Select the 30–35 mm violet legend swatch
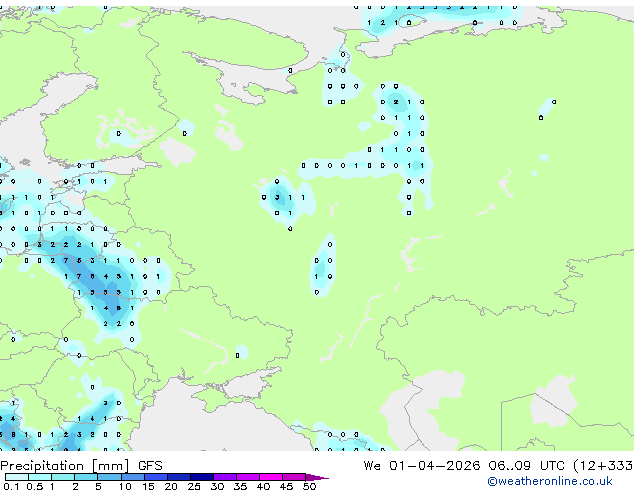Screen dimensions: 634x490 click(x=224, y=477)
